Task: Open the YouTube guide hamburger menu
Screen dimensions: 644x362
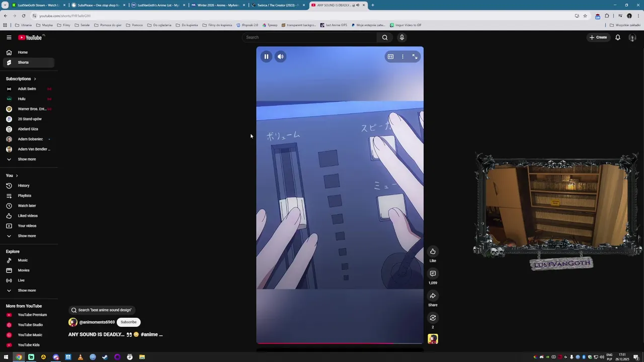Action: [x=9, y=37]
